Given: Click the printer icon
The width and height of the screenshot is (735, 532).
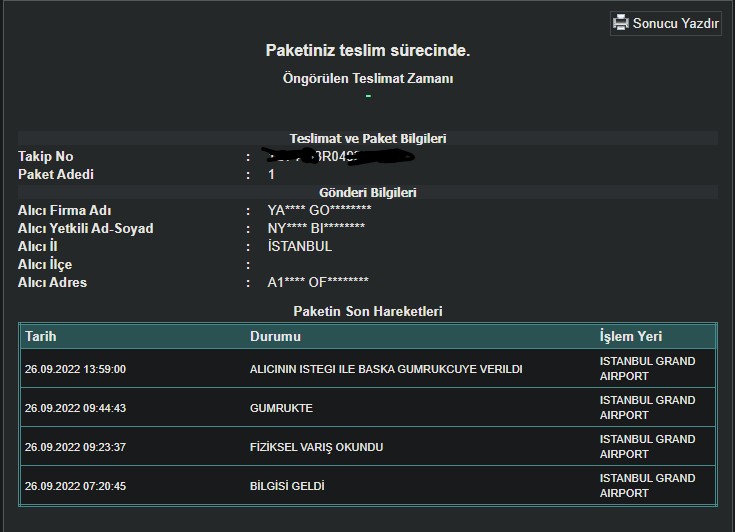Looking at the screenshot, I should click(621, 23).
